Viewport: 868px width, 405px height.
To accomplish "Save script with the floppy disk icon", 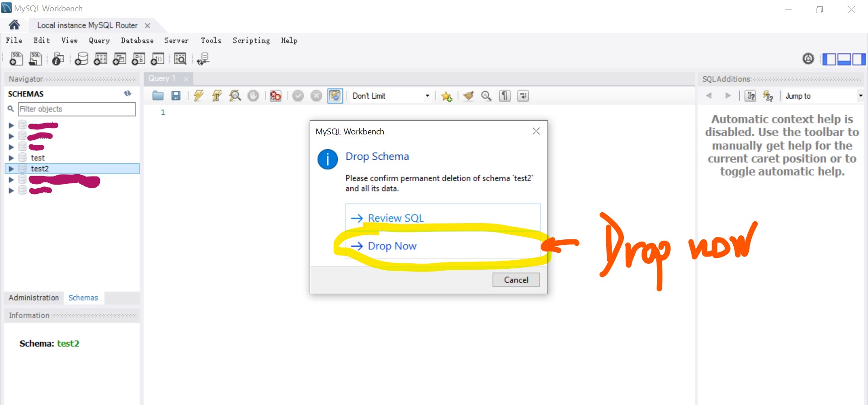I will (x=176, y=95).
